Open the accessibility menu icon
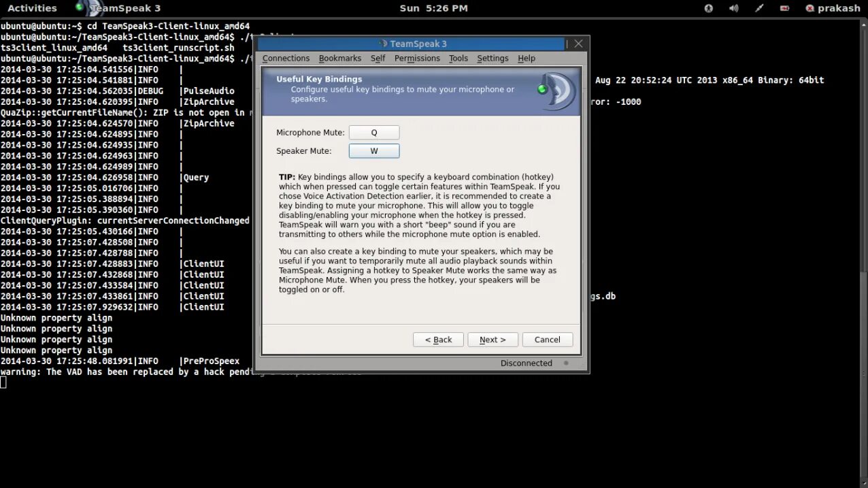The height and width of the screenshot is (488, 868). [708, 8]
